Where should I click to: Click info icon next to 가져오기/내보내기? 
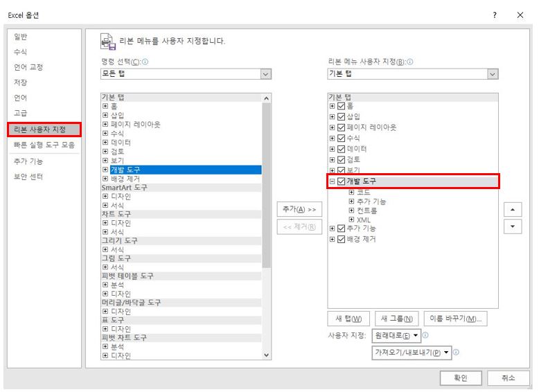(x=456, y=352)
